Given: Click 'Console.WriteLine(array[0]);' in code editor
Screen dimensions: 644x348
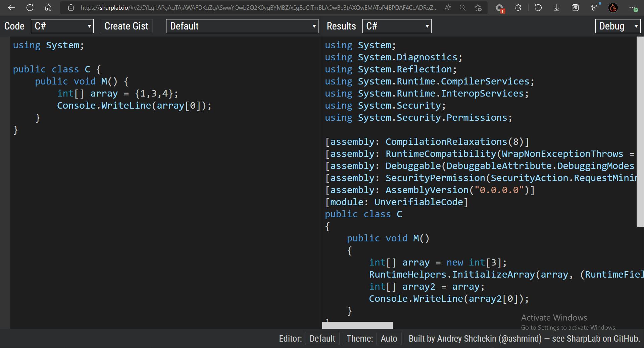Looking at the screenshot, I should (134, 106).
